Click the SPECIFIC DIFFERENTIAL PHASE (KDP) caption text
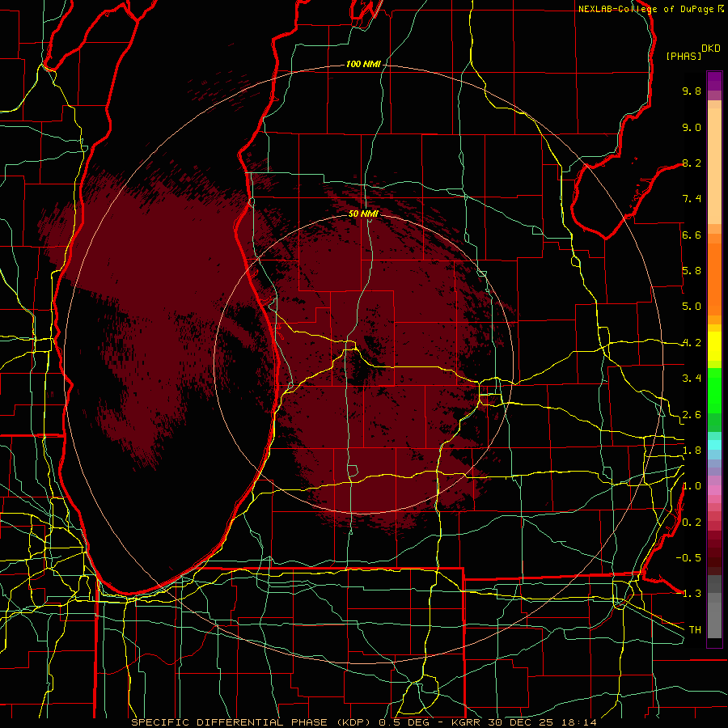Viewport: 728px width, 728px height. (253, 722)
